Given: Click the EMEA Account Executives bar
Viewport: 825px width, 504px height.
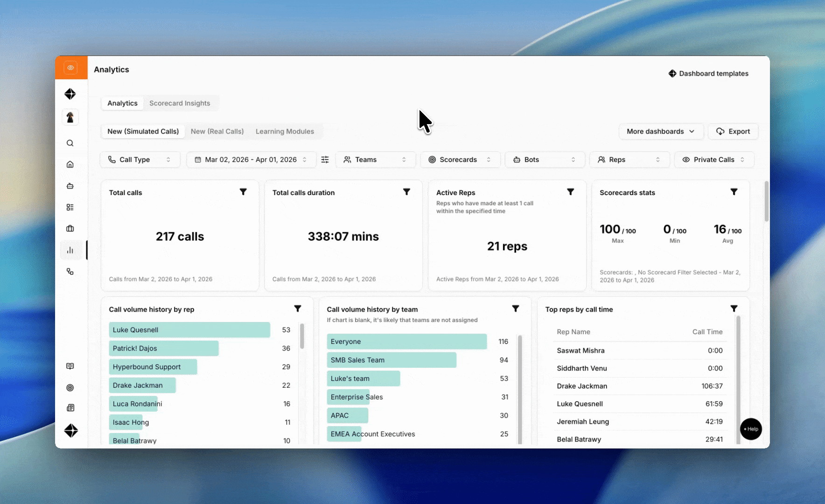Looking at the screenshot, I should (x=344, y=434).
